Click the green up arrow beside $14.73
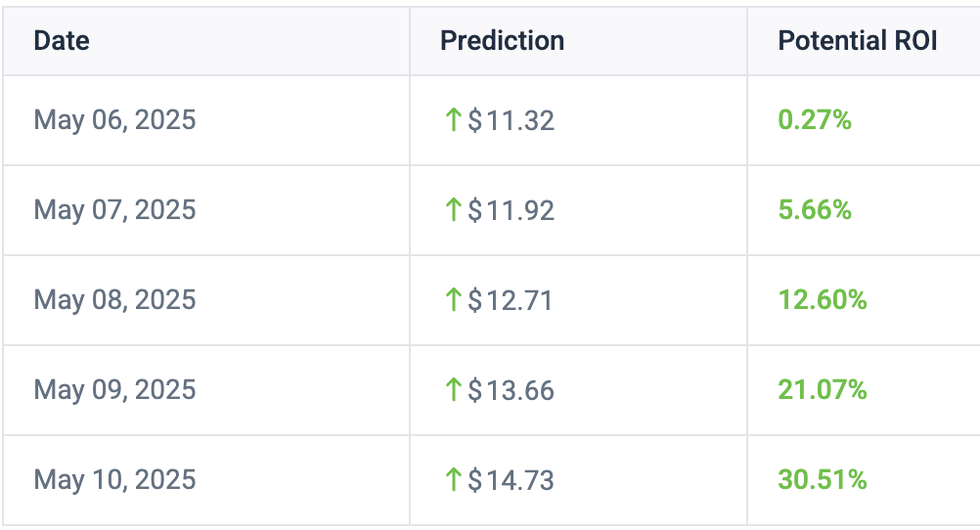 tap(453, 480)
